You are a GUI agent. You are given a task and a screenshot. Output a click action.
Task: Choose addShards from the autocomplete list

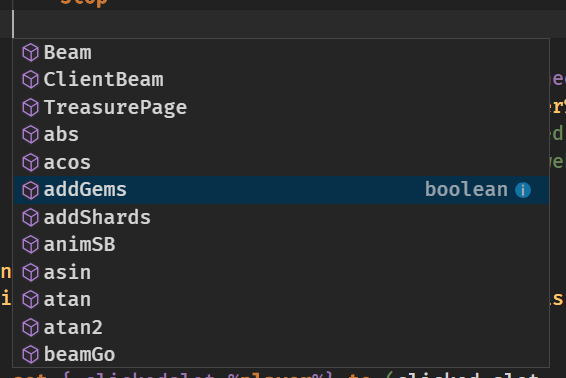click(x=282, y=217)
